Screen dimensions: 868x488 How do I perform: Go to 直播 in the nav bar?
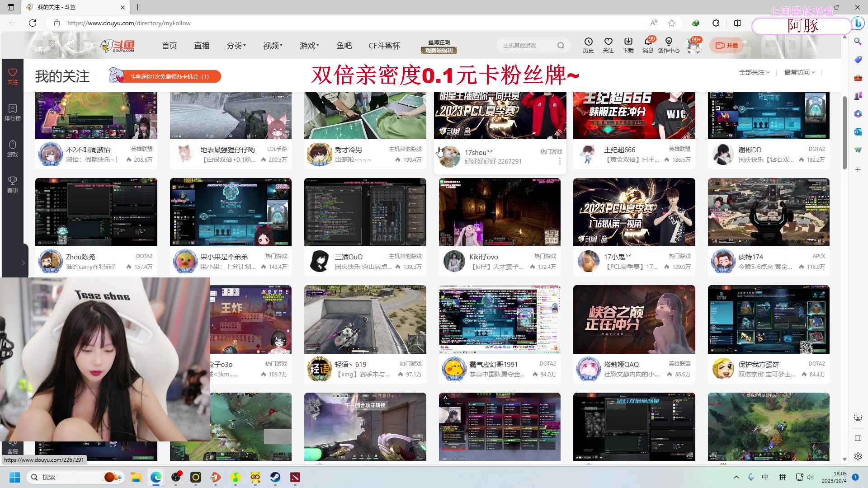(202, 46)
